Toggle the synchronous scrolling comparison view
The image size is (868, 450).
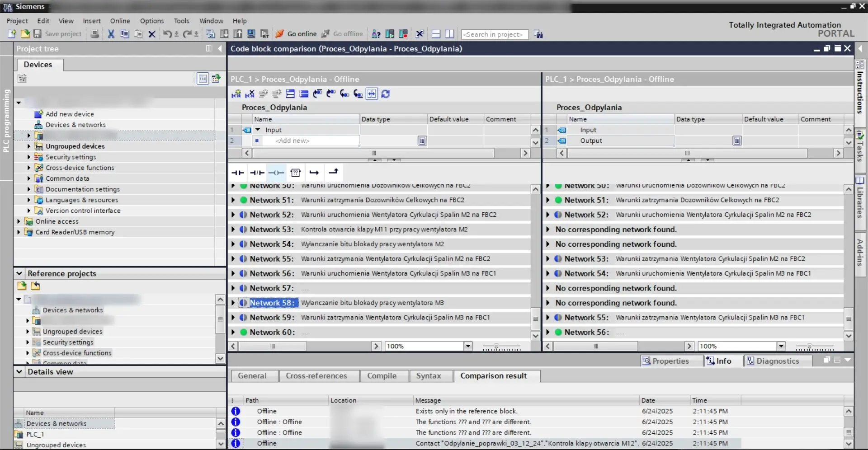(372, 94)
